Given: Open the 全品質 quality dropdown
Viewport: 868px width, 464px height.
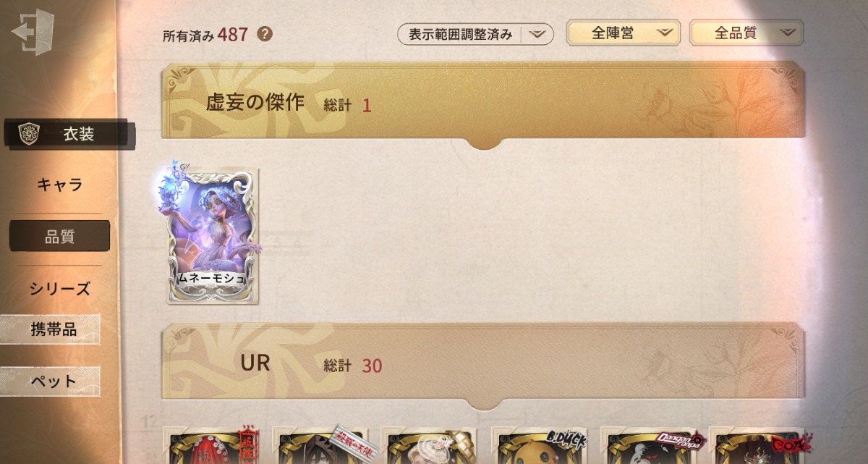Looking at the screenshot, I should tap(746, 33).
